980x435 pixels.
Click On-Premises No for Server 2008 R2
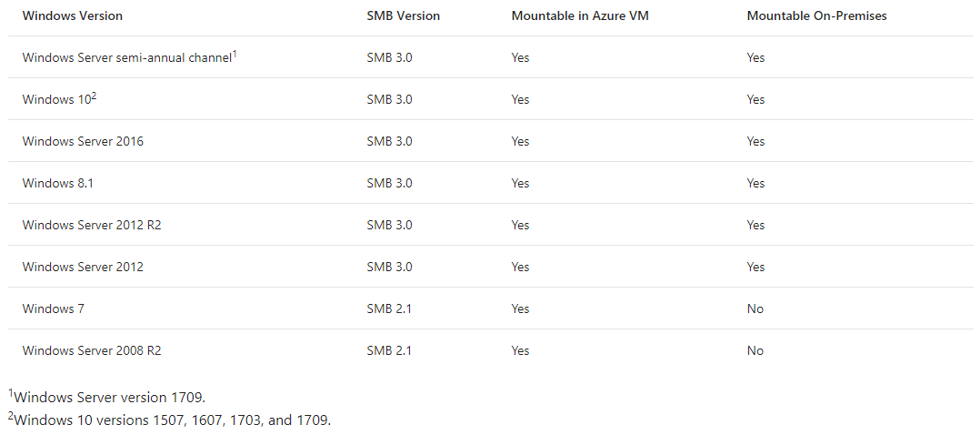tap(755, 351)
